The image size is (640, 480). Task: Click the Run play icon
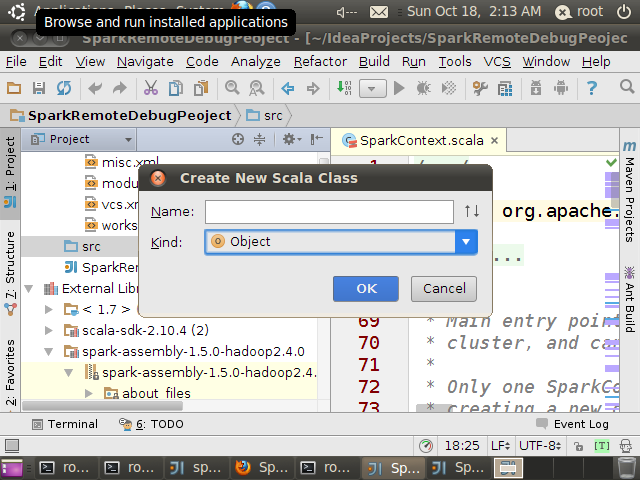399,88
